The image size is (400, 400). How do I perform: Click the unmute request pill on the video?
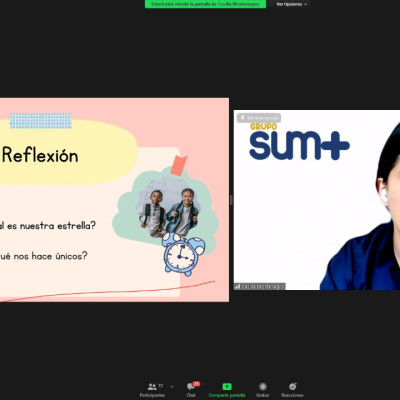pos(259,118)
